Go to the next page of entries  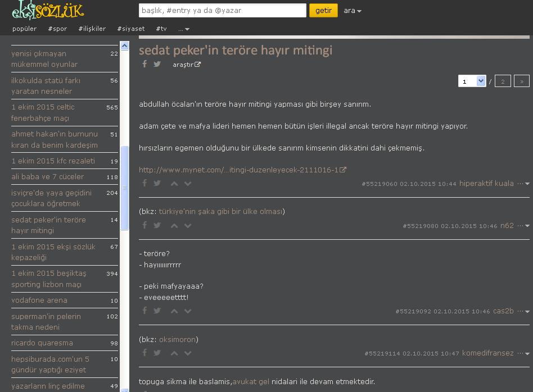pyautogui.click(x=521, y=81)
